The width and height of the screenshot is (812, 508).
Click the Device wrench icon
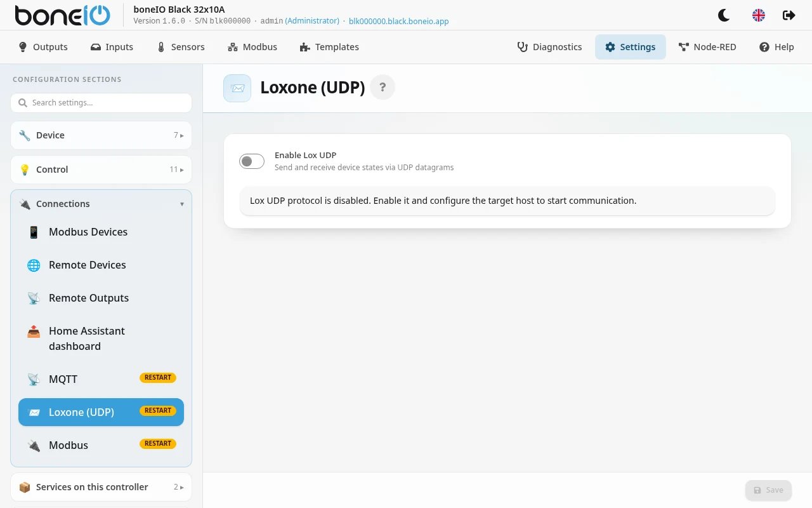tap(25, 135)
